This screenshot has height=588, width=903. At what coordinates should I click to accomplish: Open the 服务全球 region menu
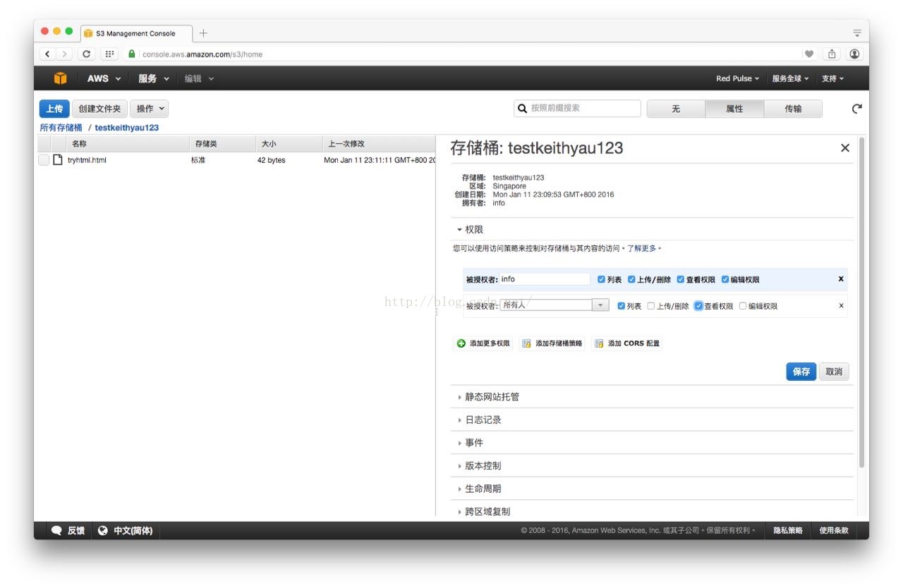pos(790,78)
